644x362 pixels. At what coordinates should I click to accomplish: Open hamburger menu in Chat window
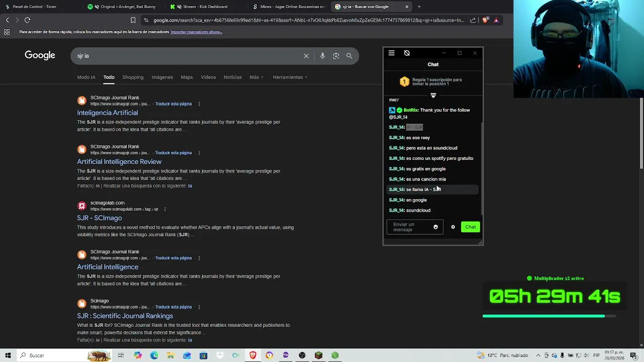coord(391,53)
